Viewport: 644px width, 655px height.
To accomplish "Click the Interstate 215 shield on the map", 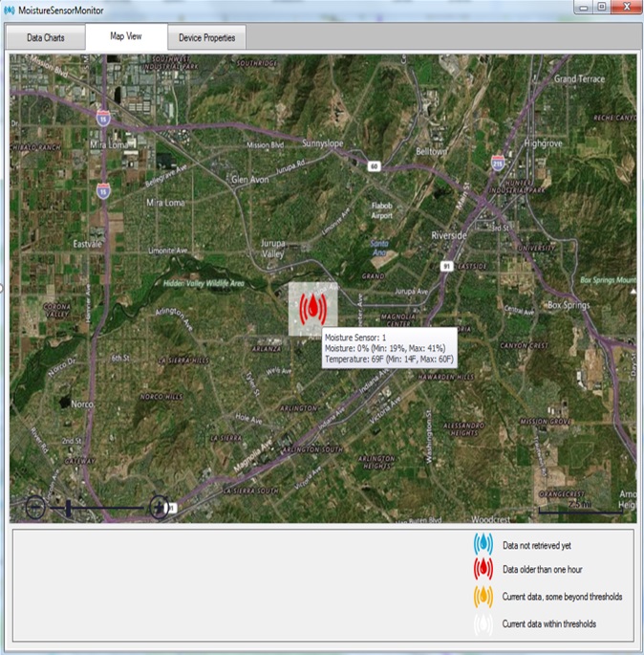I will (x=498, y=163).
